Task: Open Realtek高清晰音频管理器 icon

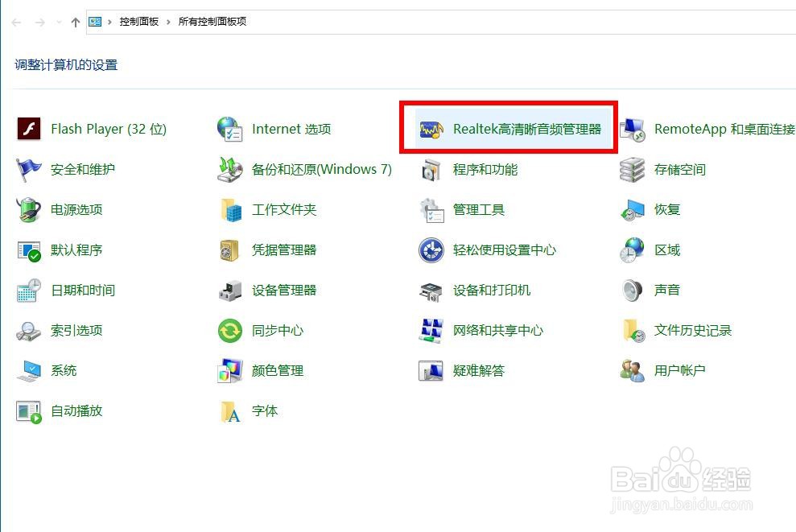Action: pyautogui.click(x=431, y=130)
